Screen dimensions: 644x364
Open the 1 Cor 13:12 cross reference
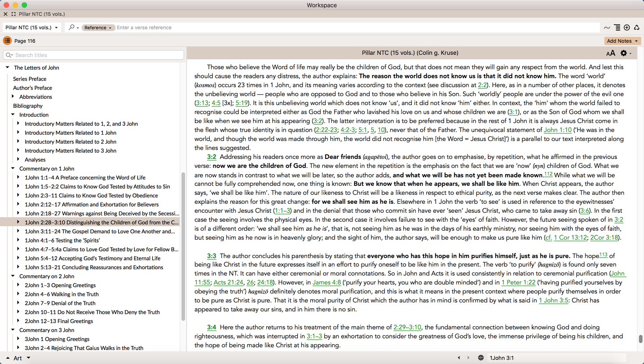pos(570,238)
